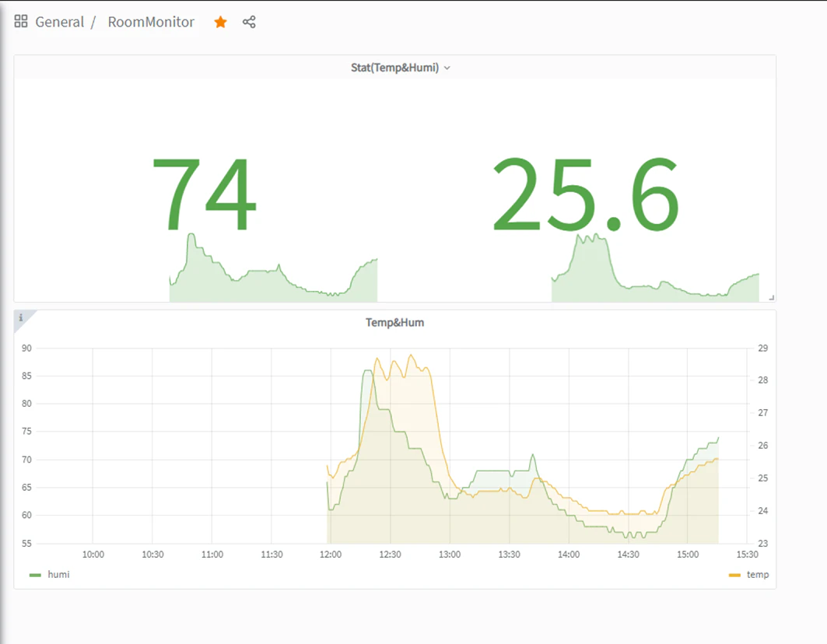Click the share dashboard icon

249,22
